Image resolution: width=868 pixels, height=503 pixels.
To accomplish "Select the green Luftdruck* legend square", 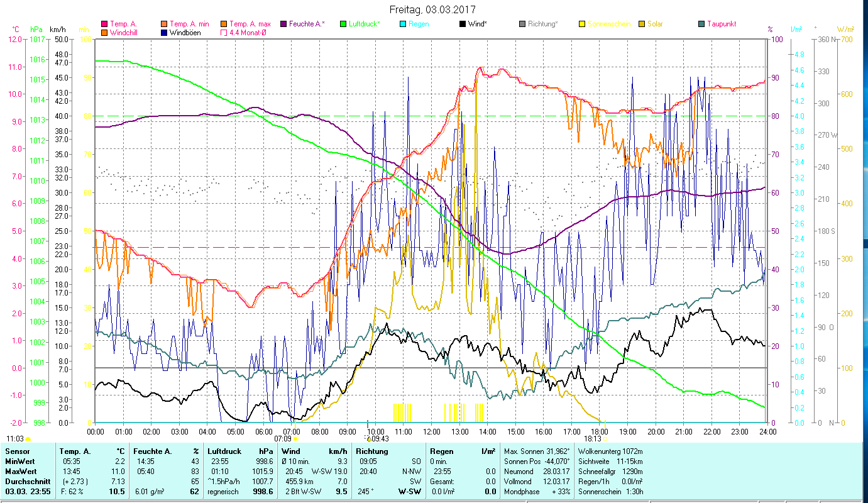I will [343, 24].
